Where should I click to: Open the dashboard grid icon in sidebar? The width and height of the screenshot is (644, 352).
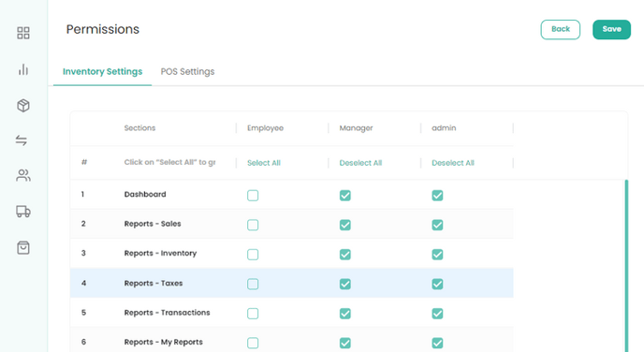23,33
